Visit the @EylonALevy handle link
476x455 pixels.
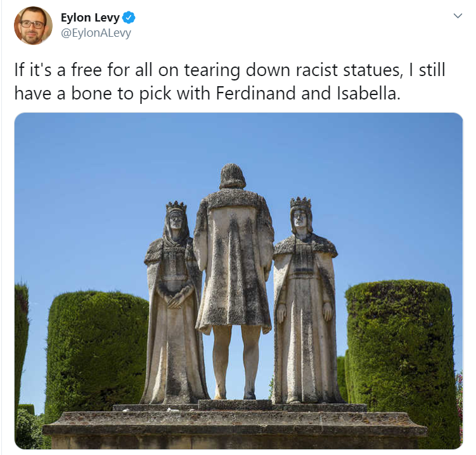point(96,33)
